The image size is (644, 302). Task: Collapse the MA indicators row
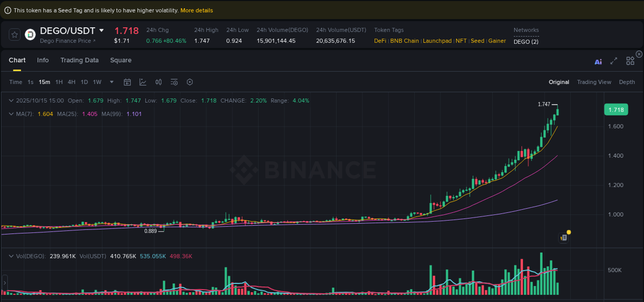(x=11, y=113)
